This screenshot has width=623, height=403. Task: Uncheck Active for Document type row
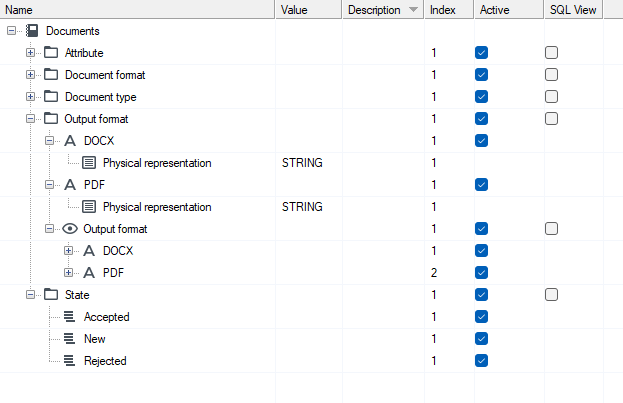click(481, 97)
